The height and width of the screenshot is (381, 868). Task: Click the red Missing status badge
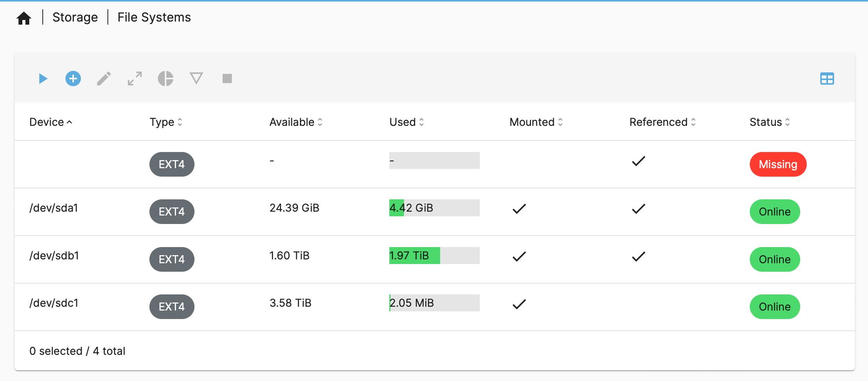(x=778, y=164)
